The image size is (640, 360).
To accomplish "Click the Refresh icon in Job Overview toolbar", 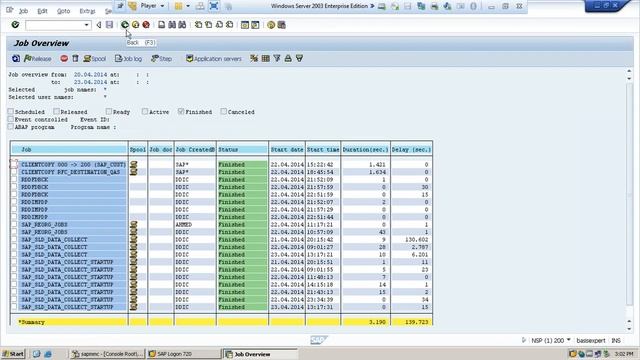I will (x=16, y=58).
